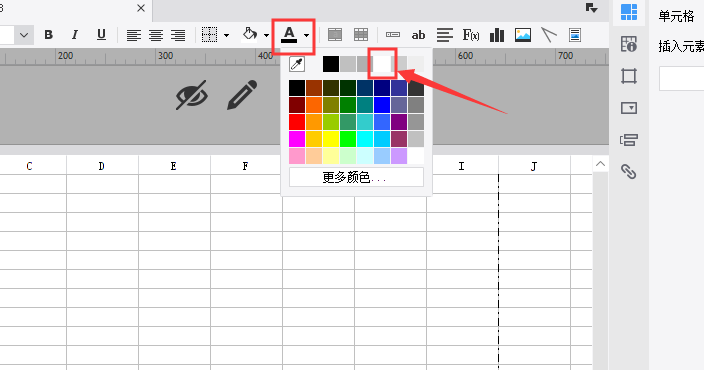Click the pencil edit icon
The width and height of the screenshot is (704, 370).
(242, 95)
